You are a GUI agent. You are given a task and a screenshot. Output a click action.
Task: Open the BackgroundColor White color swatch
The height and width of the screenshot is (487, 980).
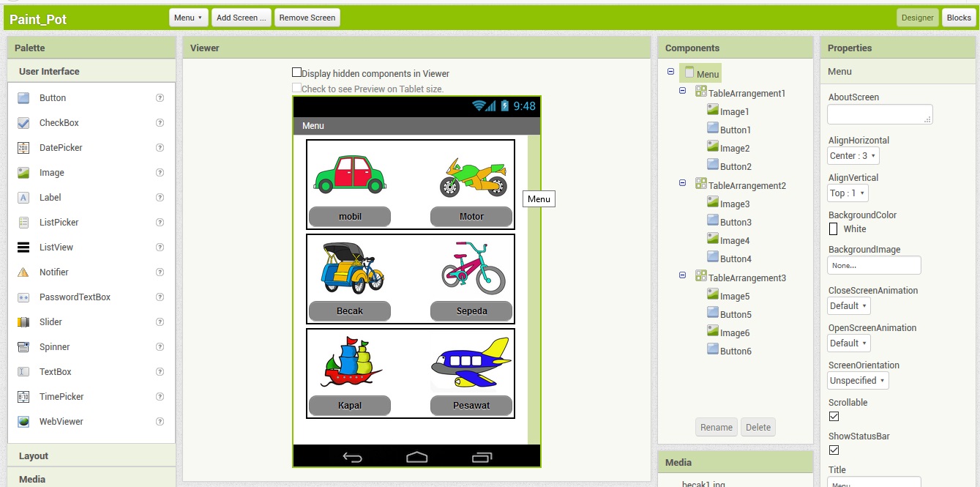pyautogui.click(x=834, y=228)
